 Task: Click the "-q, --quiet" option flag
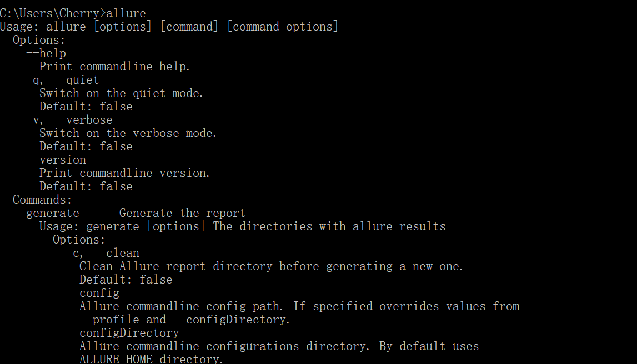click(x=62, y=79)
